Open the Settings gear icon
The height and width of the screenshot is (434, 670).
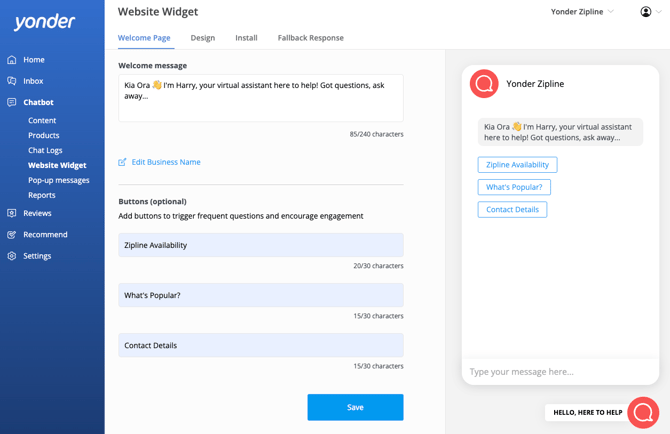(12, 256)
